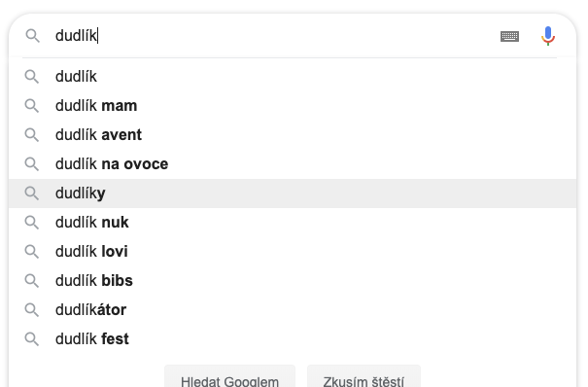Click the search icon beside 'dudlík fest'
The width and height of the screenshot is (588, 387).
(x=32, y=339)
